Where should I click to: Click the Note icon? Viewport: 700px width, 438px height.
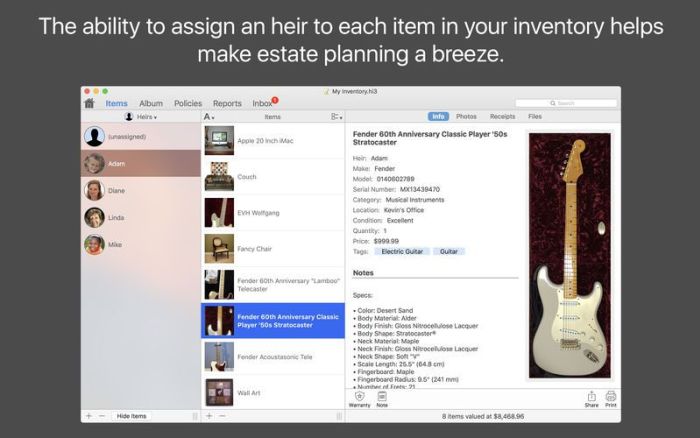382,399
